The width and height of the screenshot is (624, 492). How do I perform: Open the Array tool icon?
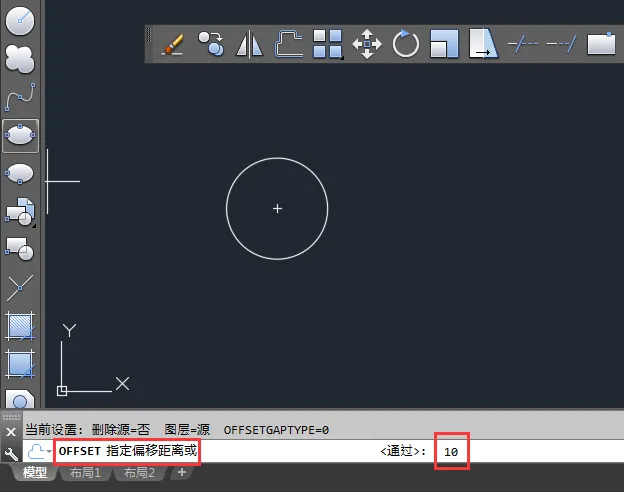[328, 44]
